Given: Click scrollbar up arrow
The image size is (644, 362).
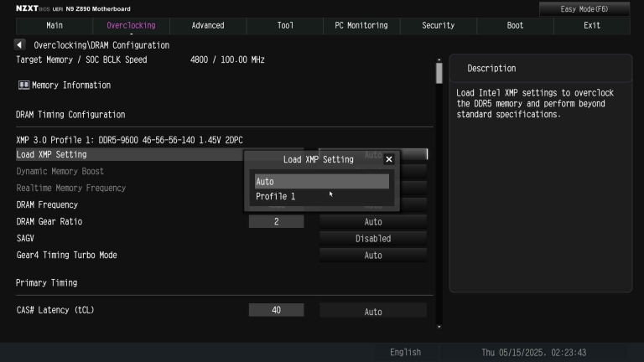Looking at the screenshot, I should click(x=439, y=60).
